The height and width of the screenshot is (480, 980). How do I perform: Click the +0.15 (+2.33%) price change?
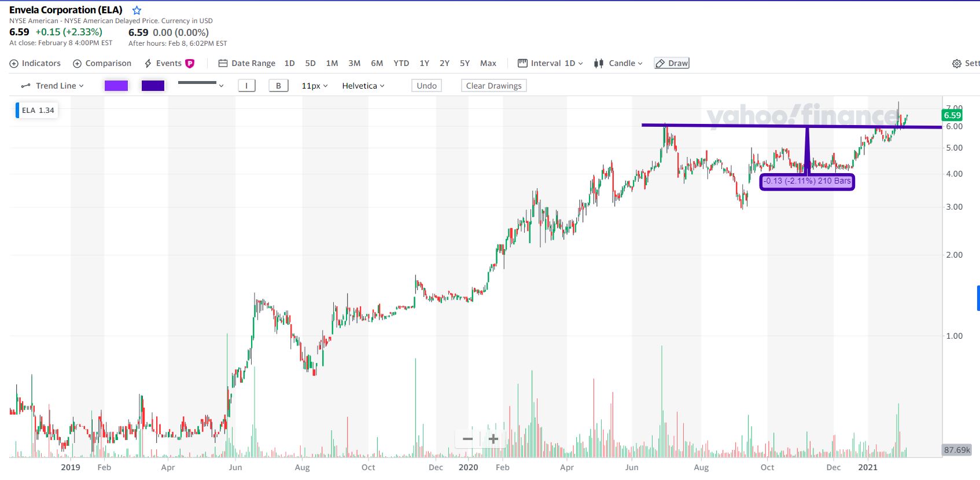tap(69, 32)
